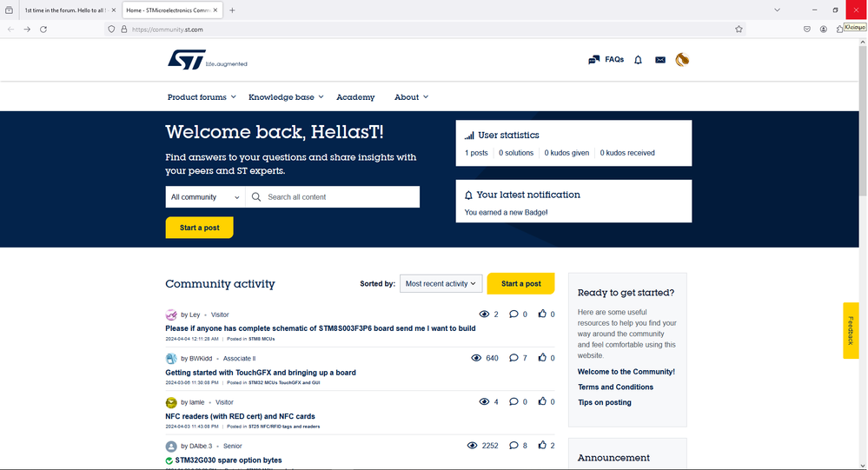Expand the Product forums menu
Viewport: 868px width, 470px height.
tap(202, 97)
